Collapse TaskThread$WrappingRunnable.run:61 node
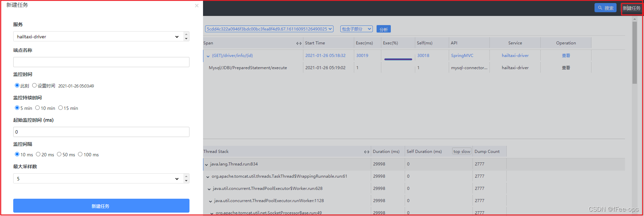This screenshot has height=216, width=644. (208, 177)
